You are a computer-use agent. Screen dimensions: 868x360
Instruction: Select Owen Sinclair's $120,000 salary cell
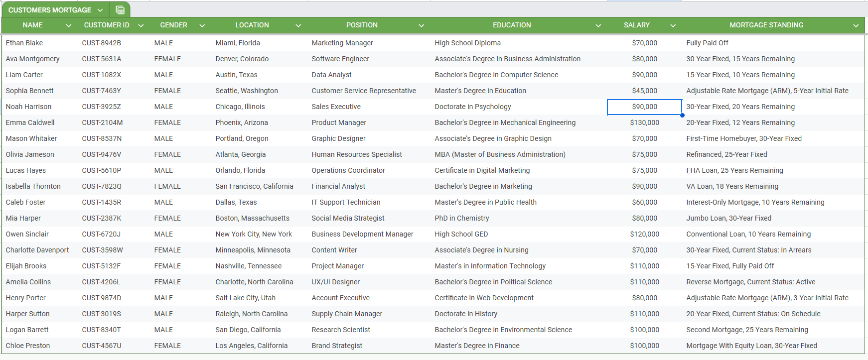coord(644,234)
